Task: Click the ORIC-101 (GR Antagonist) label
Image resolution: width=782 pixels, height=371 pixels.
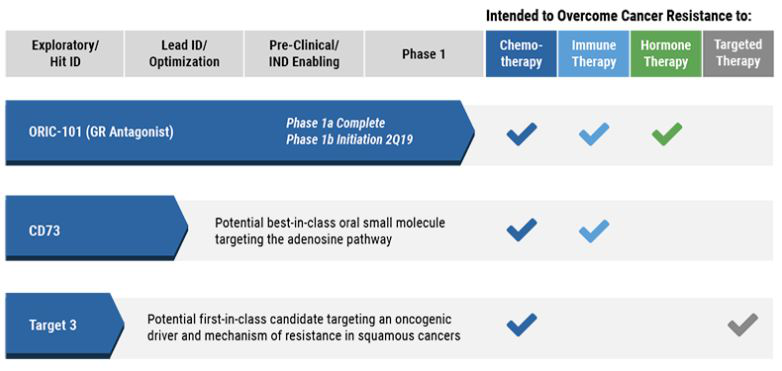Action: click(101, 134)
